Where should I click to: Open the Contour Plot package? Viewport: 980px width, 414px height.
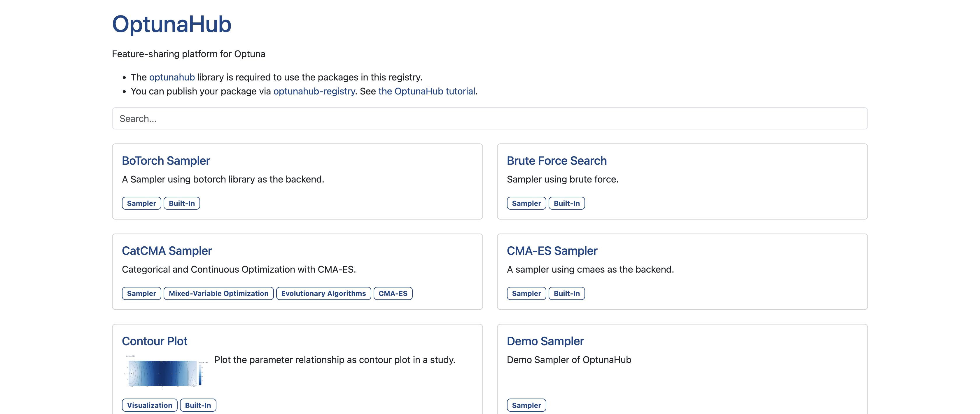pos(155,341)
